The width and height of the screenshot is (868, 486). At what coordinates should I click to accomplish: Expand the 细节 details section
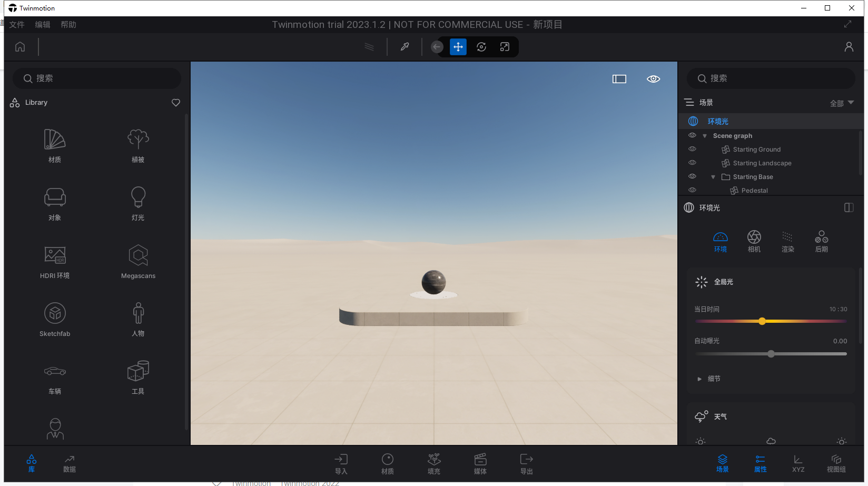coord(709,379)
